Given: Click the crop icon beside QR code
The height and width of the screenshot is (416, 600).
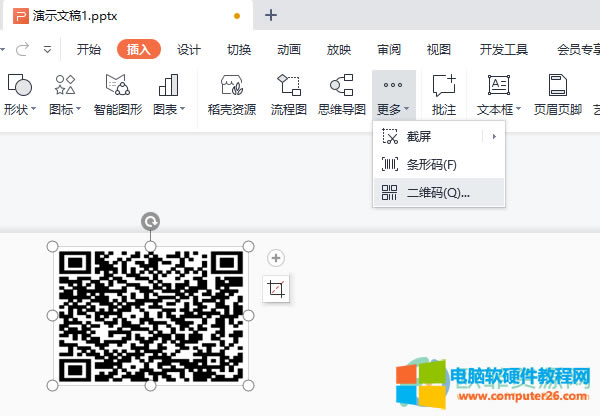Looking at the screenshot, I should coord(277,290).
